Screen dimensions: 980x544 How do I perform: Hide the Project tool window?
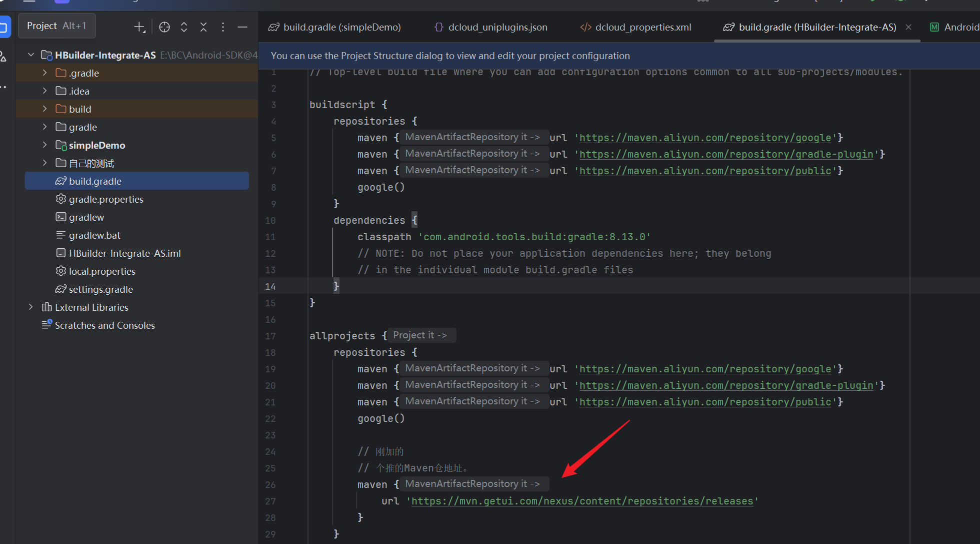click(242, 27)
